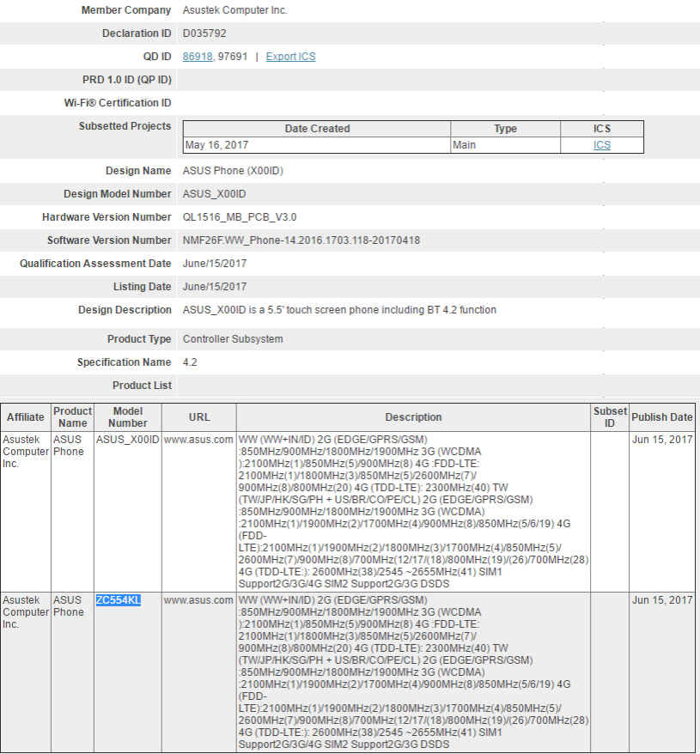This screenshot has height=754, width=700.
Task: Click the Model Number column header
Action: (x=127, y=417)
